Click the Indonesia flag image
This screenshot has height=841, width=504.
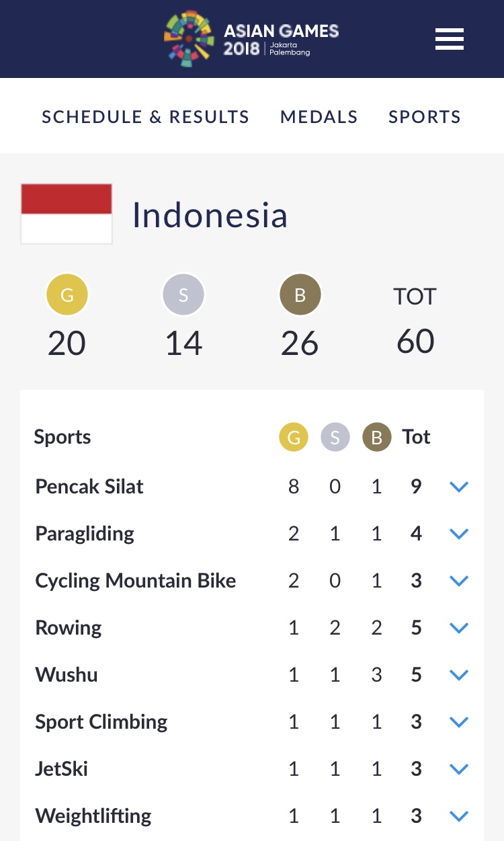pyautogui.click(x=67, y=214)
